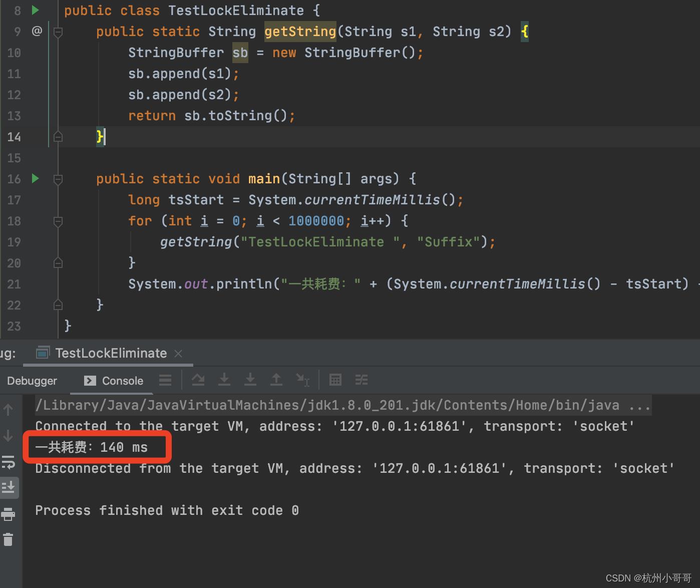Collapse the for loop fold marker on line 18

pos(58,221)
